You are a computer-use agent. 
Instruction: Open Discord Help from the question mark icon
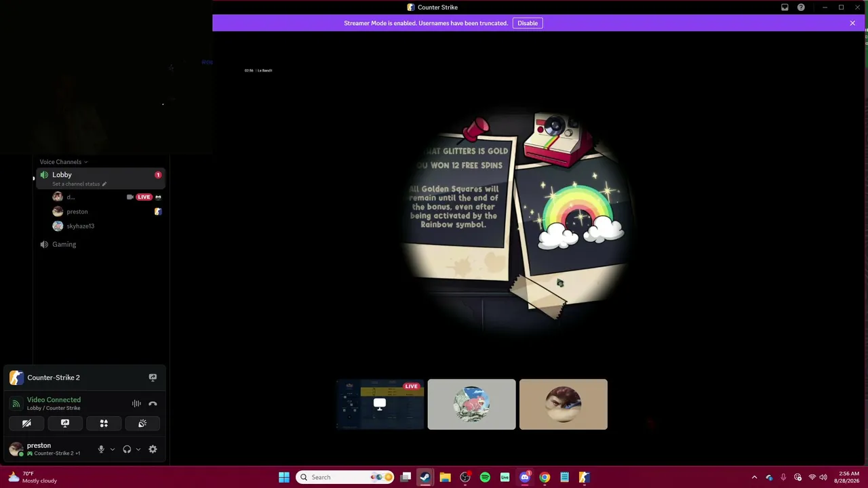[x=801, y=7]
